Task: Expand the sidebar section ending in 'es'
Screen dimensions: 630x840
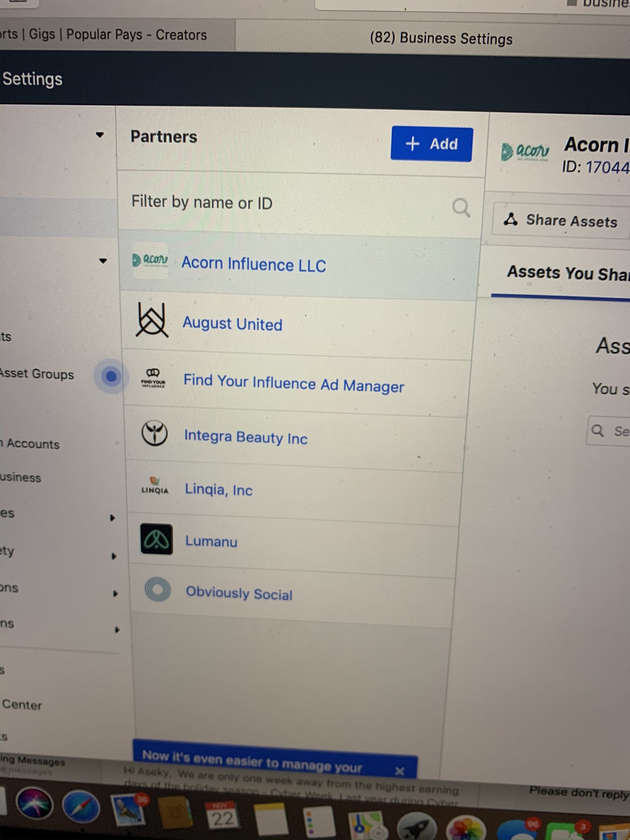Action: (113, 517)
